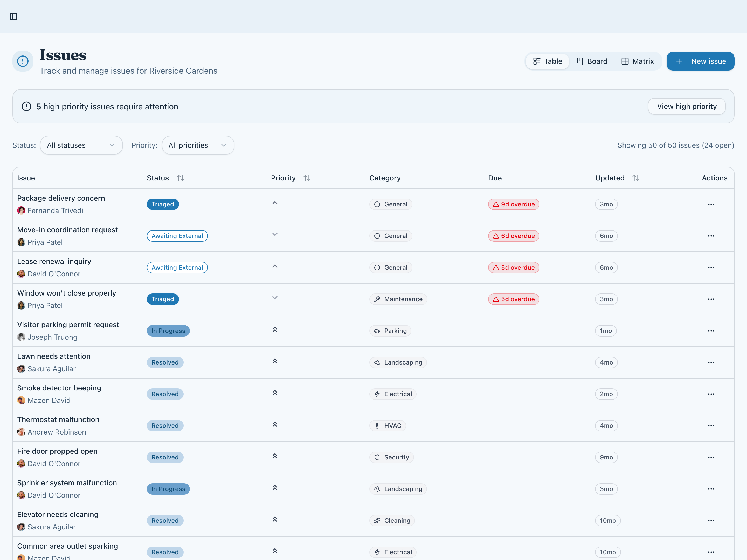This screenshot has width=747, height=560.
Task: Click the Issues alert circle icon
Action: click(x=22, y=61)
